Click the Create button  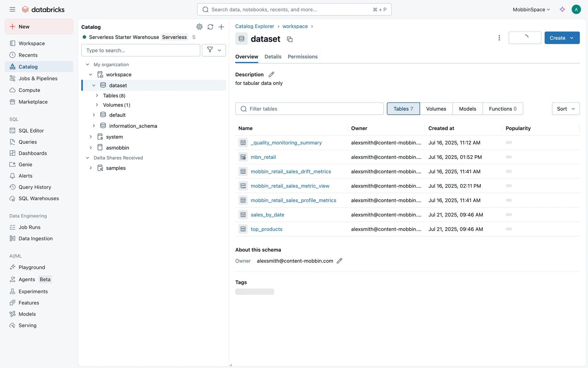pos(557,38)
